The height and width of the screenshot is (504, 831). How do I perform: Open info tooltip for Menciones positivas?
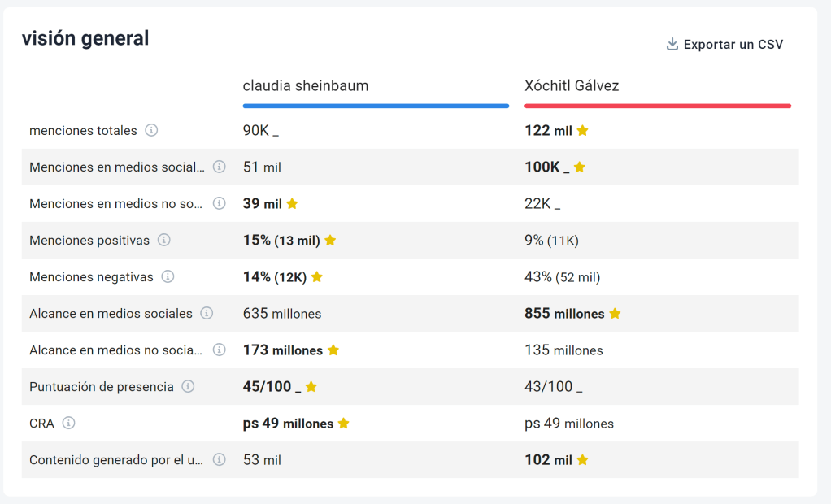coord(163,240)
